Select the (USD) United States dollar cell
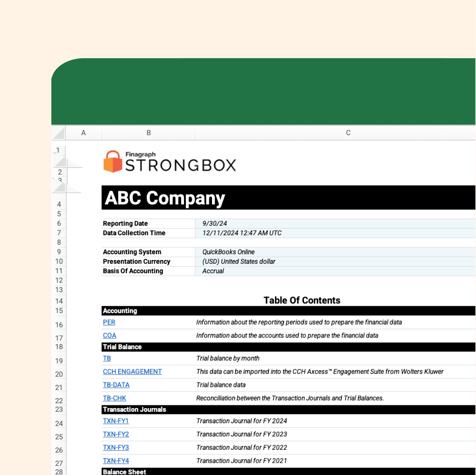Image resolution: width=476 pixels, height=475 pixels. click(x=335, y=262)
